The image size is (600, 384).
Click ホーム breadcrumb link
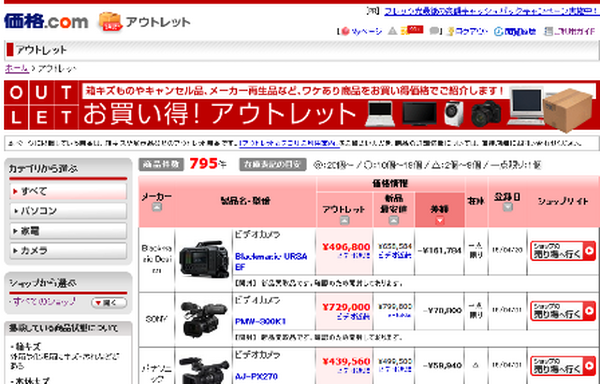(16, 68)
